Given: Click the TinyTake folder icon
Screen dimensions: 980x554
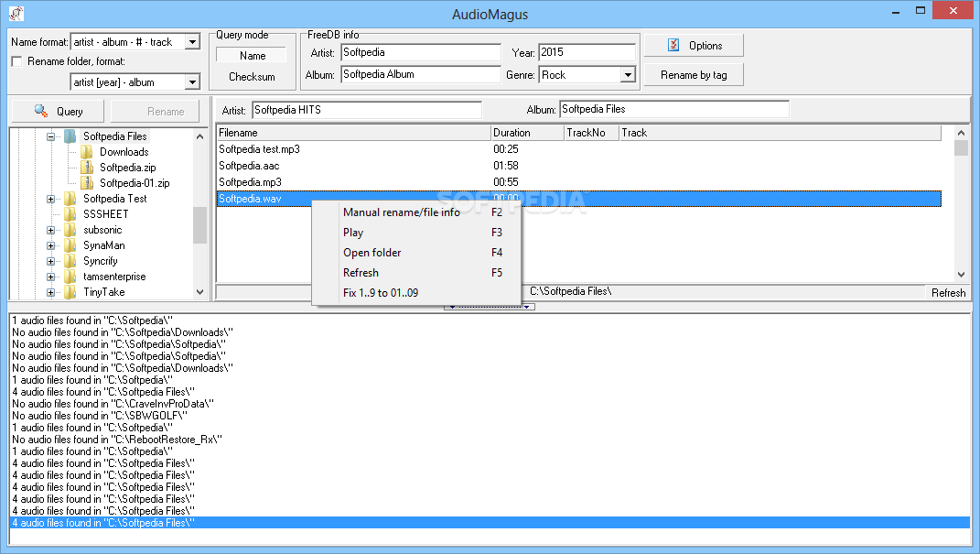Looking at the screenshot, I should coord(70,292).
